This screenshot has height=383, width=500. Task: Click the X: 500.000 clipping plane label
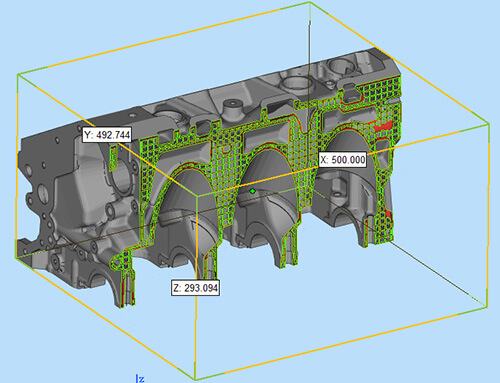343,160
